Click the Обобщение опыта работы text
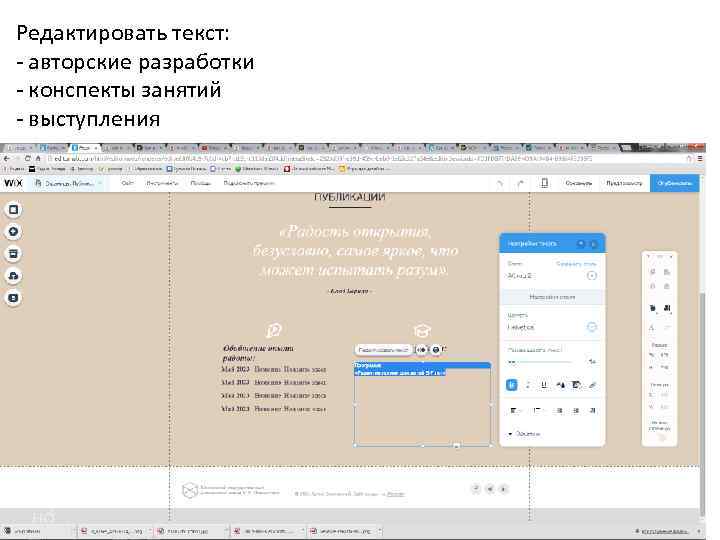The width and height of the screenshot is (720, 540). tap(258, 353)
